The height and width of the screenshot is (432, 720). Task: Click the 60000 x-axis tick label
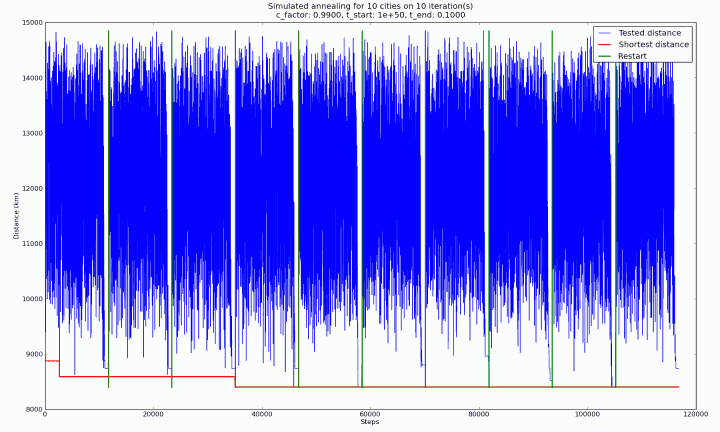(x=370, y=414)
